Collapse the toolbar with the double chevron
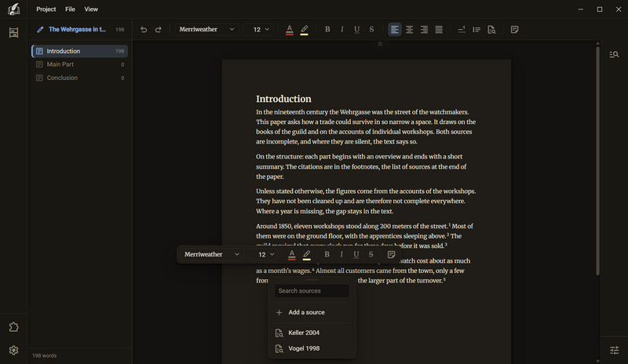The height and width of the screenshot is (364, 628). [x=380, y=44]
